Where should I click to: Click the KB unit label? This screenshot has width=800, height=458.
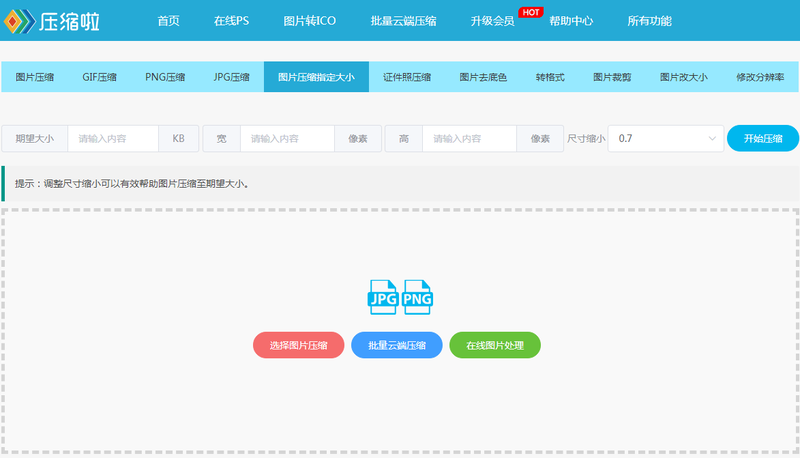179,139
